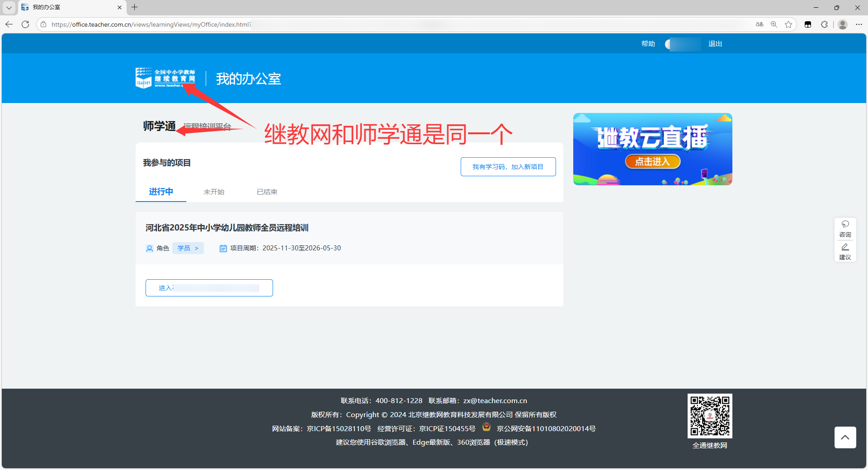Click the address bar URL field
The image size is (868, 470).
[x=362, y=24]
